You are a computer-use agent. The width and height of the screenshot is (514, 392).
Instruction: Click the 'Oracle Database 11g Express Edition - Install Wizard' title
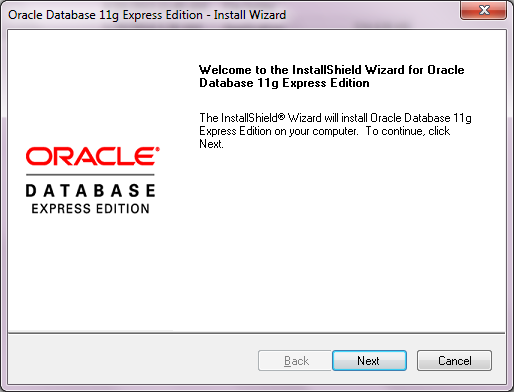(147, 15)
